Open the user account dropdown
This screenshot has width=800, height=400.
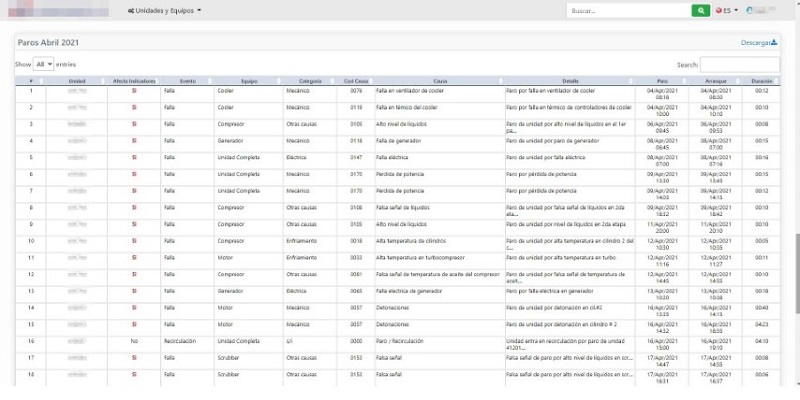pyautogui.click(x=764, y=10)
